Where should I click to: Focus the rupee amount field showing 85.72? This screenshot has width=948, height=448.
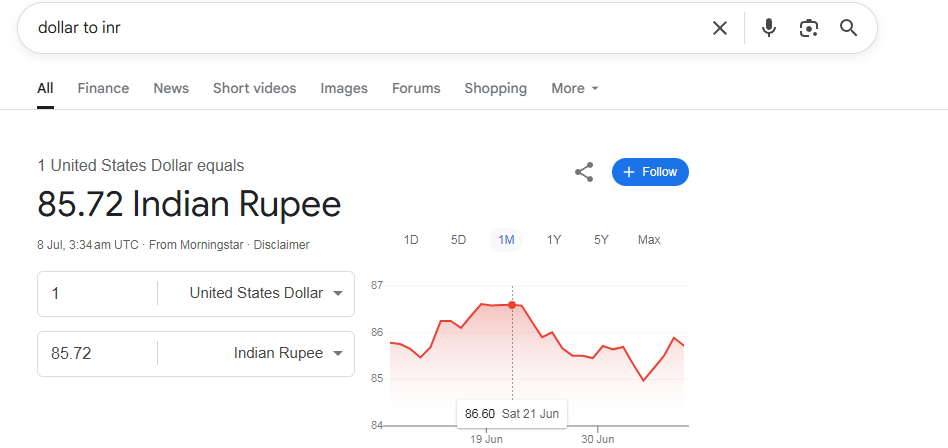[97, 354]
